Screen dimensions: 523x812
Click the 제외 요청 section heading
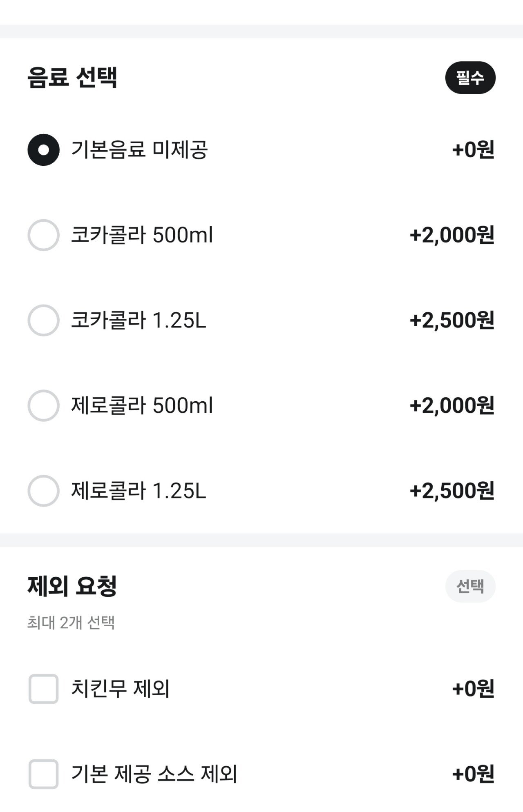pos(72,586)
